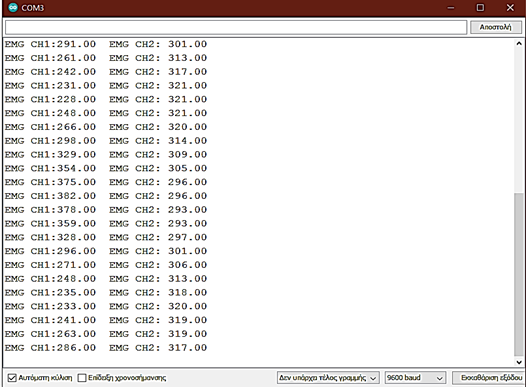The height and width of the screenshot is (387, 526).
Task: Maximize the COM3 serial monitor window
Action: click(x=480, y=7)
